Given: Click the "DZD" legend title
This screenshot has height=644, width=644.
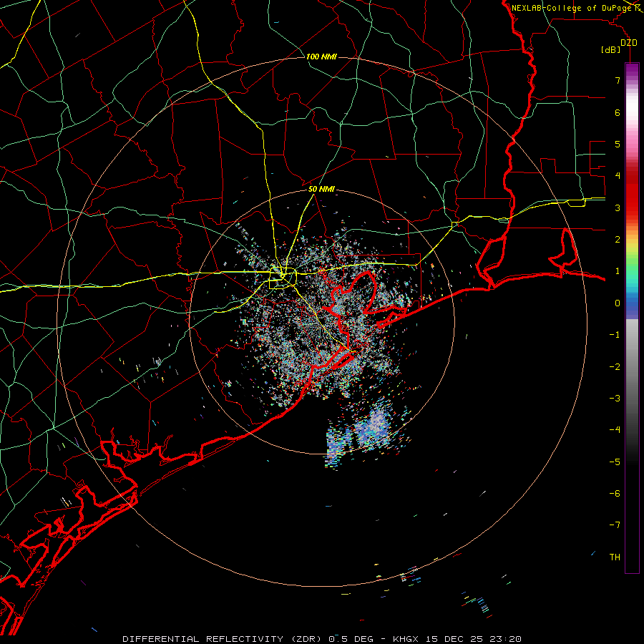Looking at the screenshot, I should click(629, 43).
